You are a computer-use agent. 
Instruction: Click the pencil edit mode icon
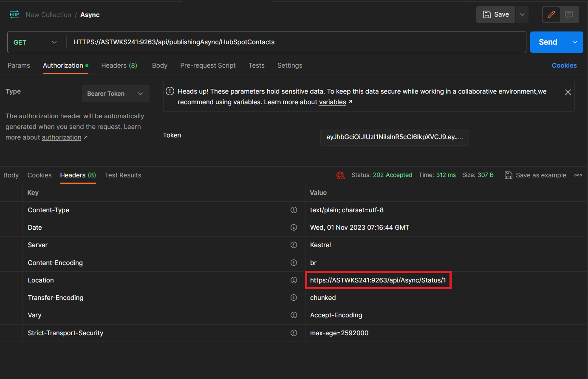[x=551, y=14]
